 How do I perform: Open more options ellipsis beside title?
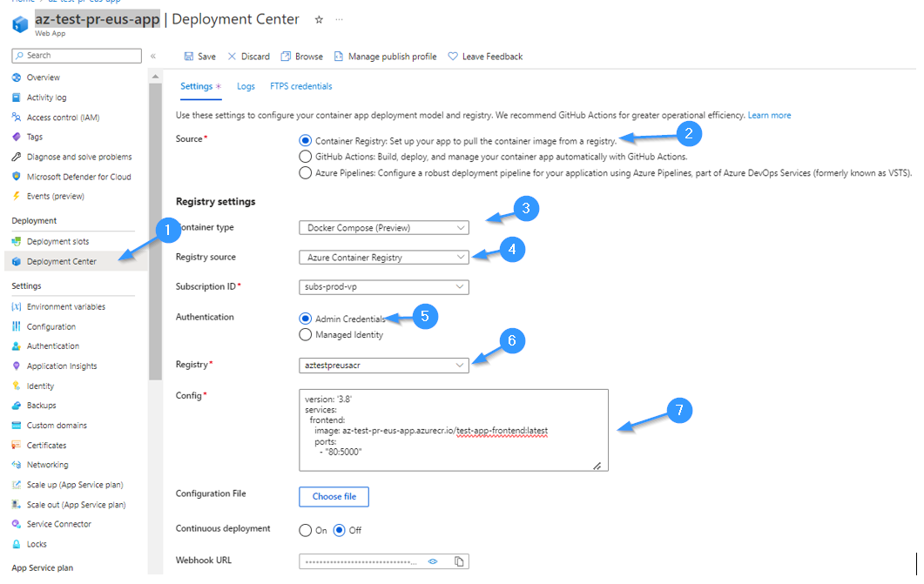(x=339, y=19)
